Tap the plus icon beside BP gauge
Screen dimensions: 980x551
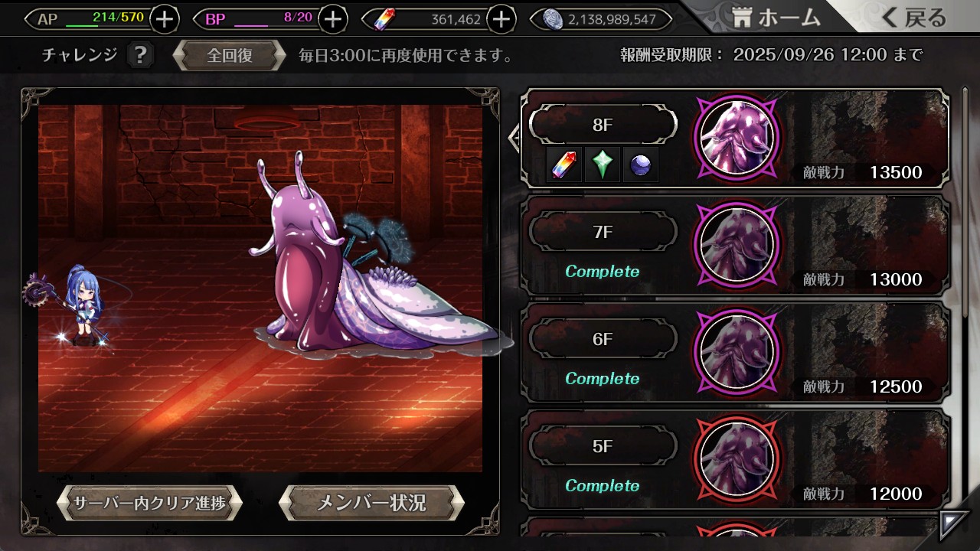(x=332, y=19)
